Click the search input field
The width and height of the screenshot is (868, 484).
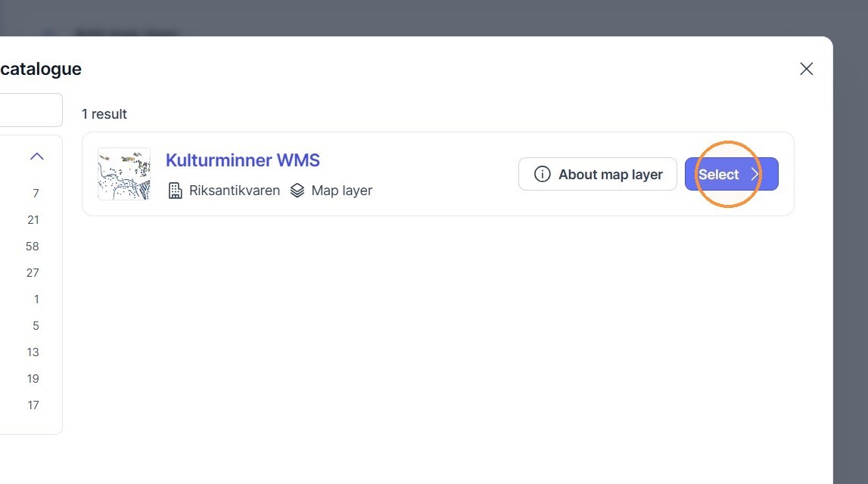coord(31,110)
